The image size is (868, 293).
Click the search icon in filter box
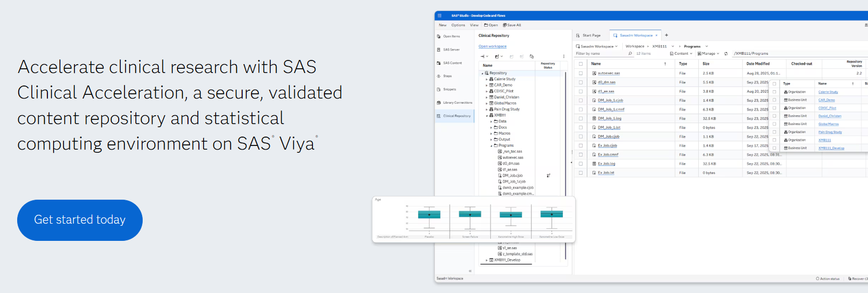[x=630, y=53]
